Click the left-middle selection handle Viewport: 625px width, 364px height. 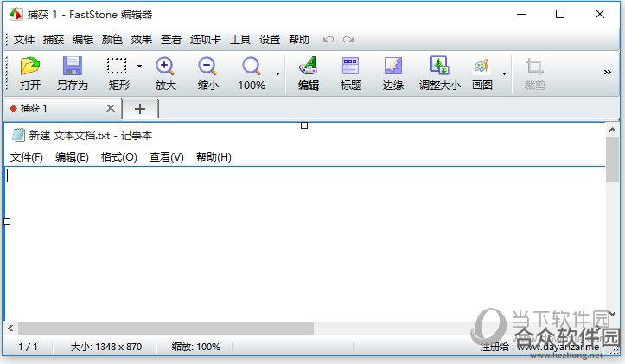click(7, 221)
